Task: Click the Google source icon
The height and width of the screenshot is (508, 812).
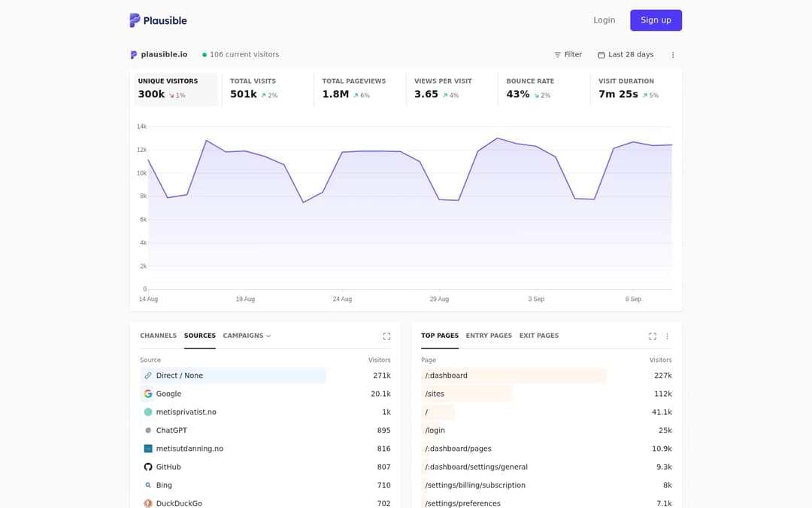Action: (148, 394)
